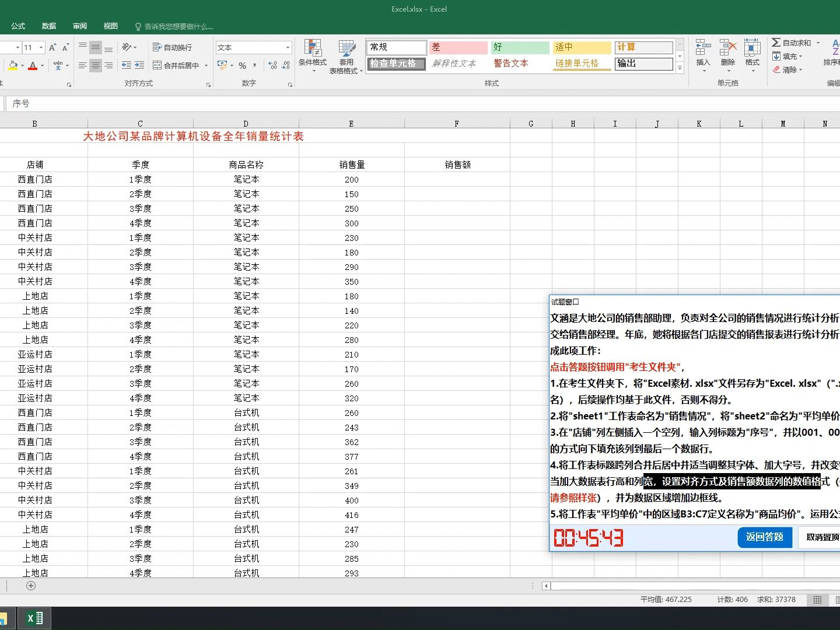840x630 pixels.
Task: Add a new worksheet with plus icon
Action: (31, 586)
